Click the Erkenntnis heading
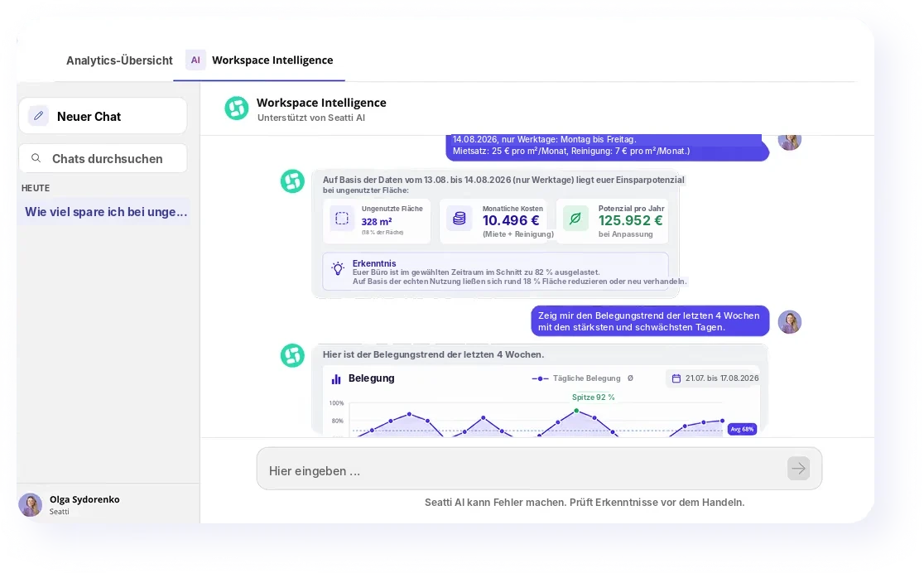924x573 pixels. tap(374, 263)
